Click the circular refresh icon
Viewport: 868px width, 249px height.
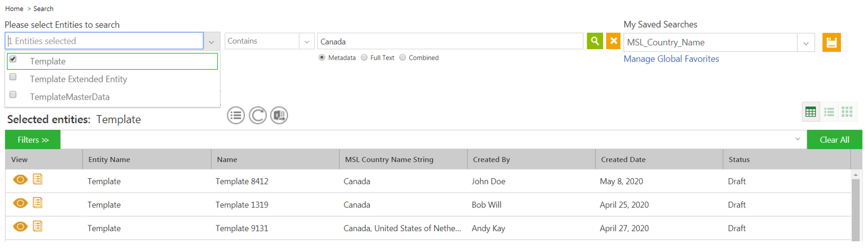[x=258, y=116]
